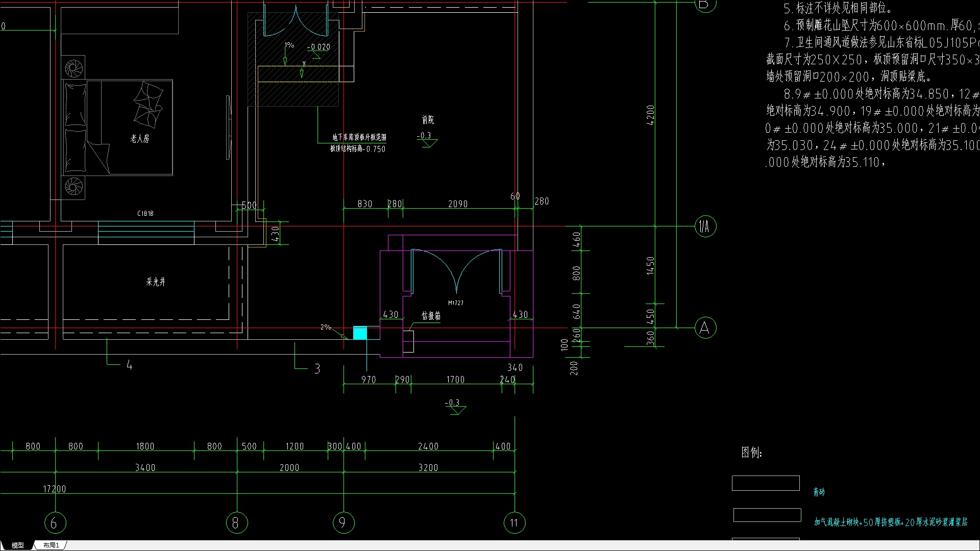The image size is (980, 551).
Task: Select window tag C1B1B
Action: 145,213
